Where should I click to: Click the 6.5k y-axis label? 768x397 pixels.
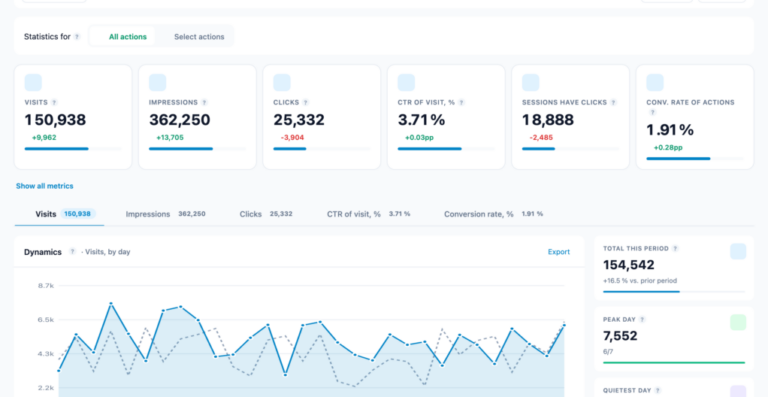click(x=46, y=320)
